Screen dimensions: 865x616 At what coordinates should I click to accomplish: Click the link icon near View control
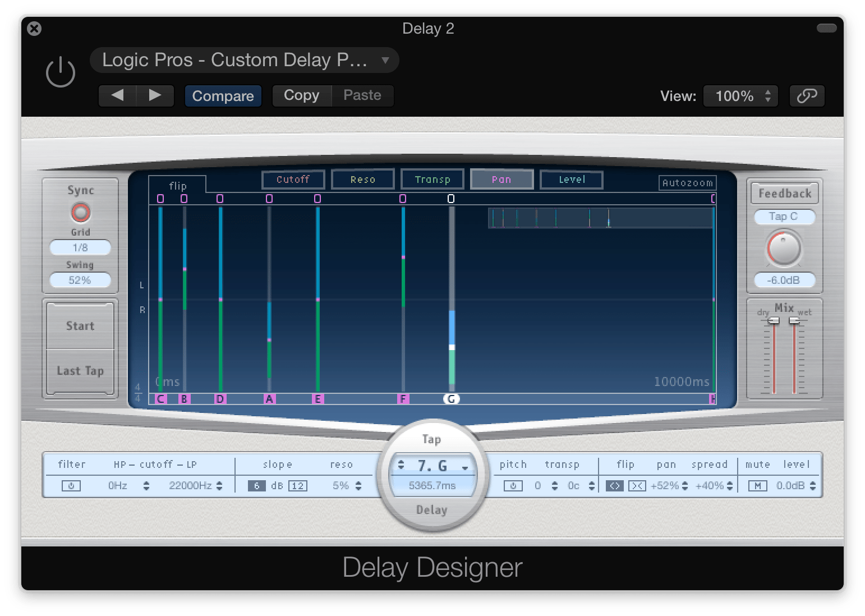807,95
